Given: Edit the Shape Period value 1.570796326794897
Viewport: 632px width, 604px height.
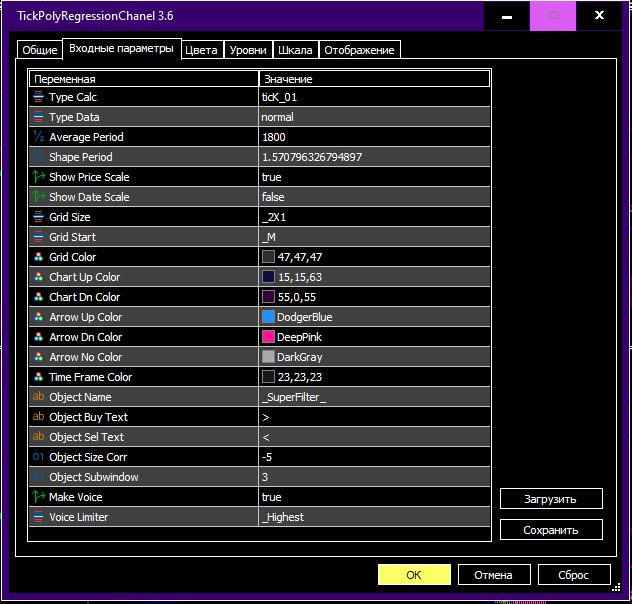Looking at the screenshot, I should click(x=374, y=157).
